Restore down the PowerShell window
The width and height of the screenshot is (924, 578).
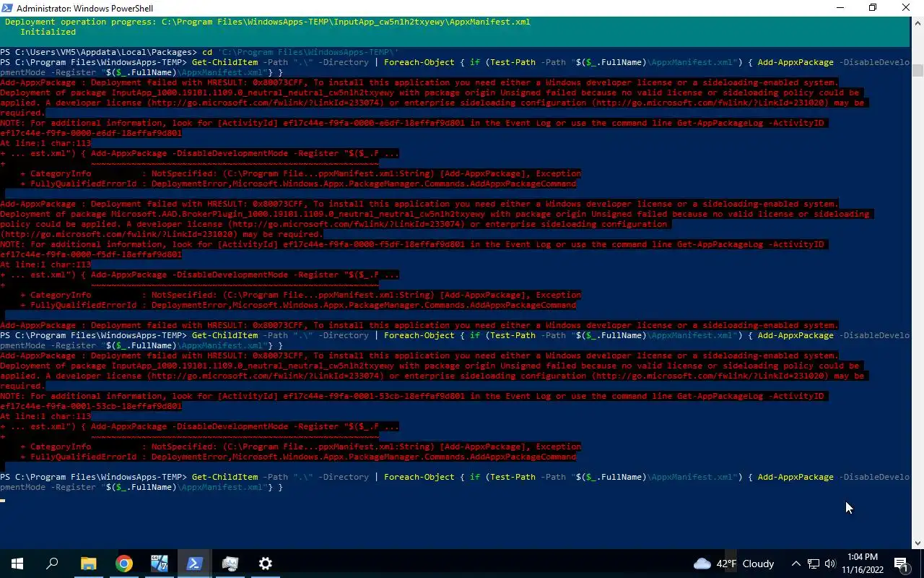tap(873, 8)
